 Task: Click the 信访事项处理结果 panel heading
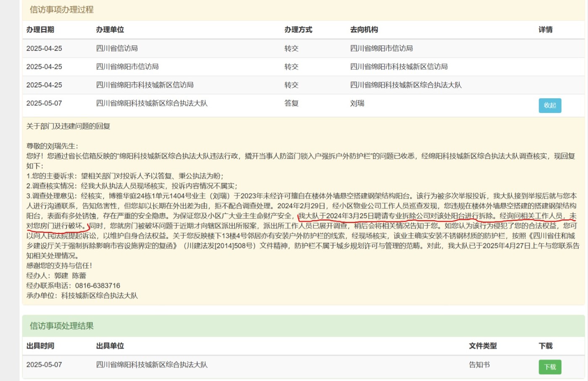coord(62,326)
